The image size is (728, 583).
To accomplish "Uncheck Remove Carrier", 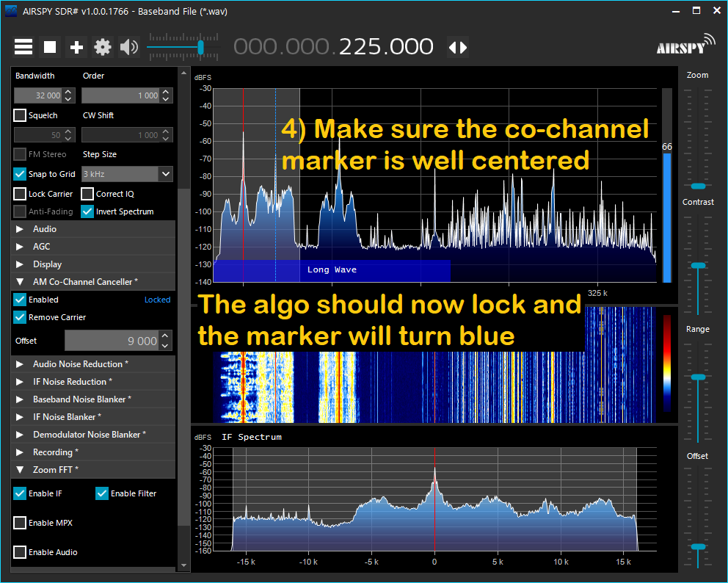I will click(x=20, y=317).
